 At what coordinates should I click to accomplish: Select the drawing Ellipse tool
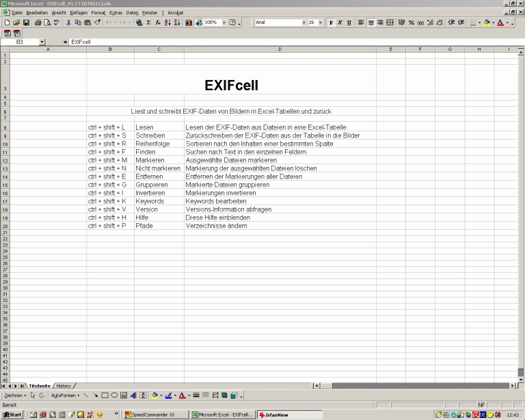[x=114, y=395]
